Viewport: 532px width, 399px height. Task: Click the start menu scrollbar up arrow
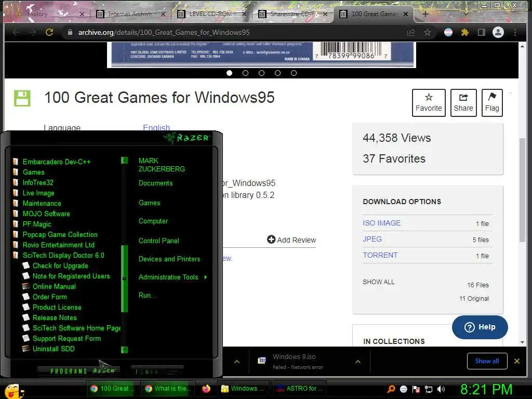coord(125,160)
